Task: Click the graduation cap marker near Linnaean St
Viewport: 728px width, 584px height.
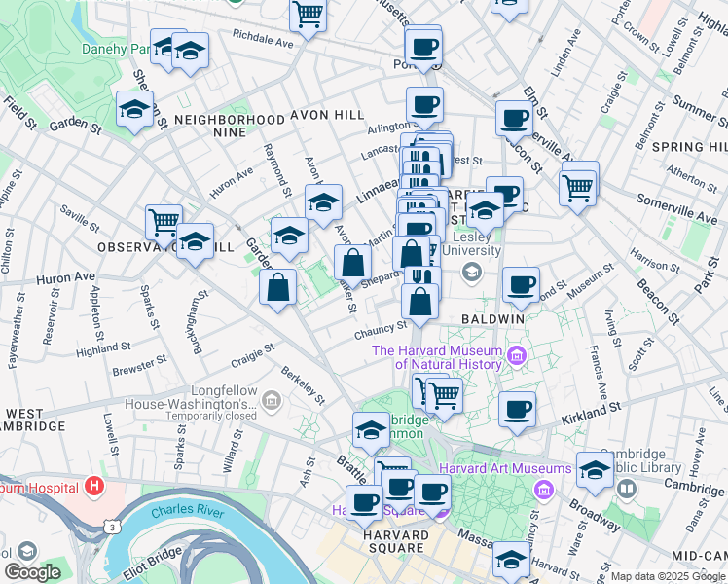Action: tap(323, 205)
